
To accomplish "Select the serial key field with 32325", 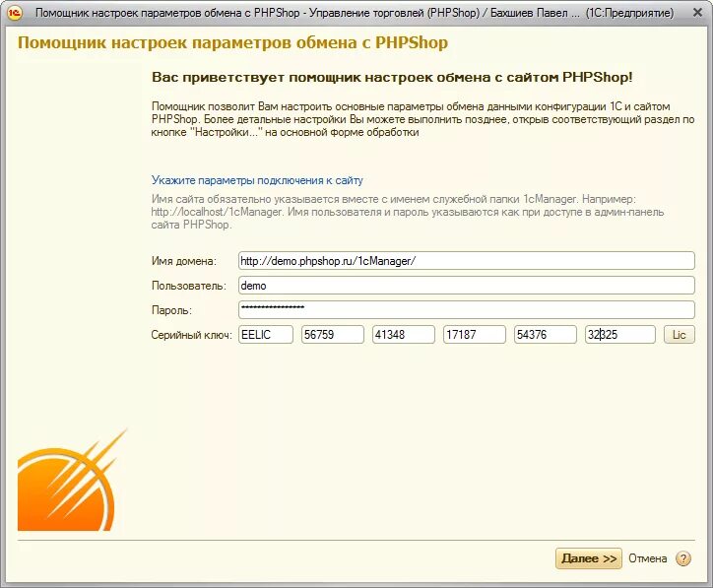I will click(620, 335).
